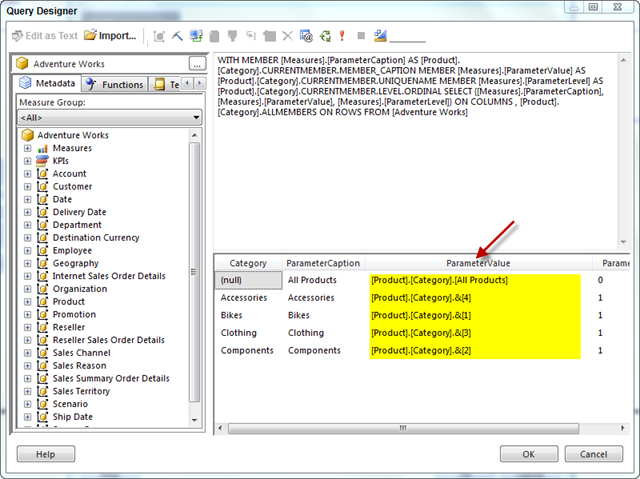Click the Command Type DMX pickaxe icon
The width and height of the screenshot is (640, 479).
tap(177, 36)
